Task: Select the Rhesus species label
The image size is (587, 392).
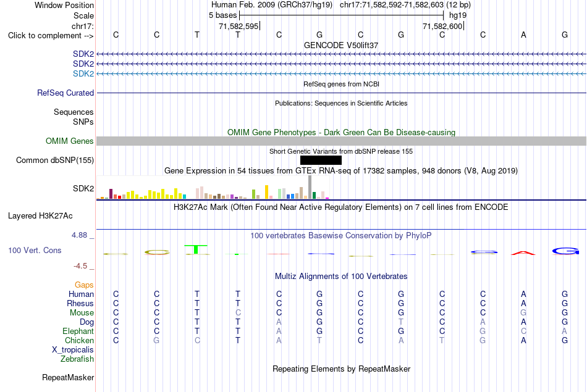Action: point(80,303)
